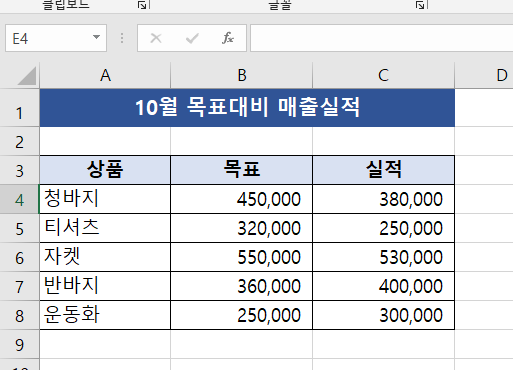
Task: Click the Insert Function fx icon
Action: [228, 38]
